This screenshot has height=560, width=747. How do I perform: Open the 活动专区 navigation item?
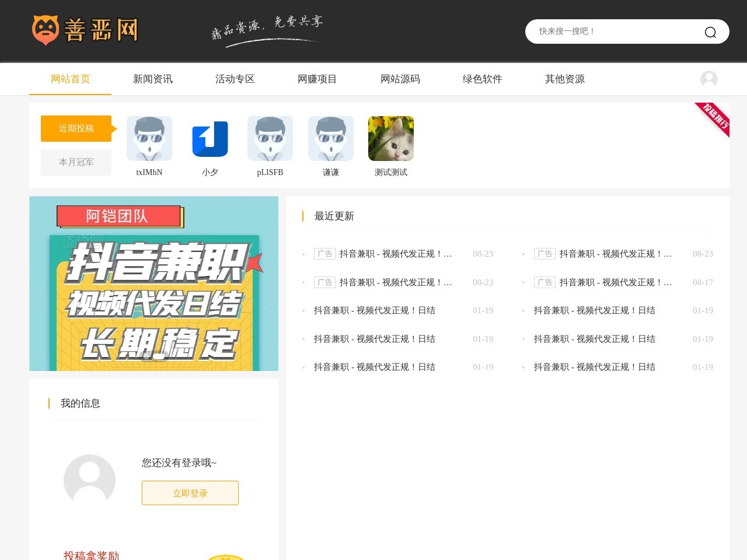coord(235,79)
